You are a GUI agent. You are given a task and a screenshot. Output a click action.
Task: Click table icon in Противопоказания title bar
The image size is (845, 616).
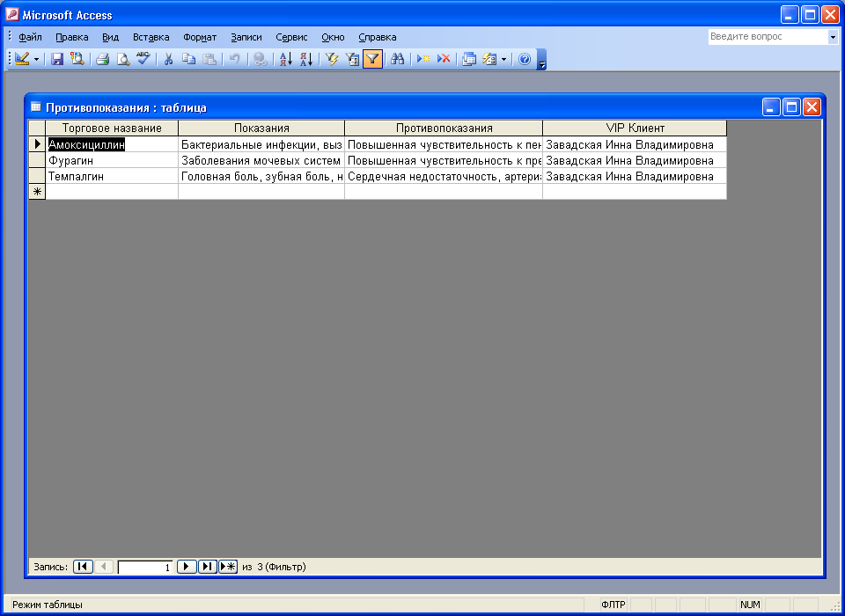click(x=35, y=107)
